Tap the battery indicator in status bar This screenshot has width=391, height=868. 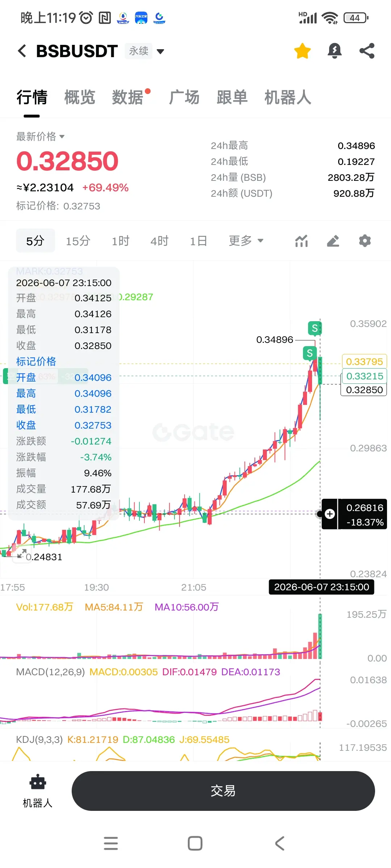coord(356,18)
